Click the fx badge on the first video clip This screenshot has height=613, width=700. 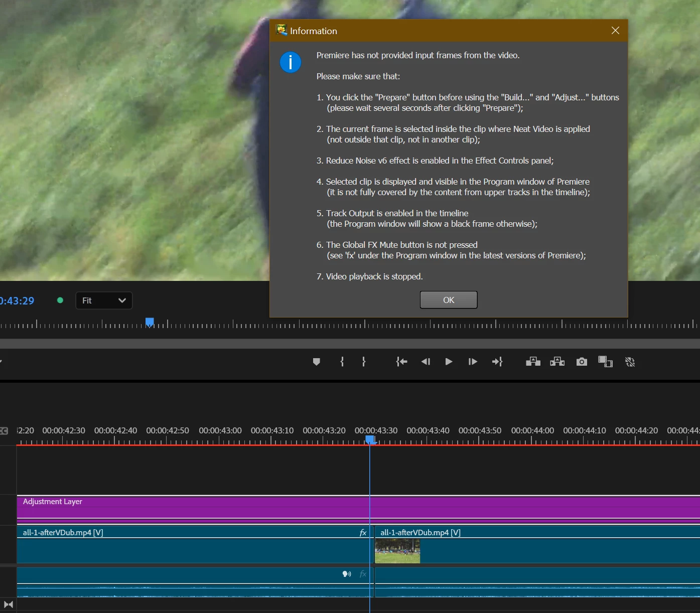pos(363,532)
